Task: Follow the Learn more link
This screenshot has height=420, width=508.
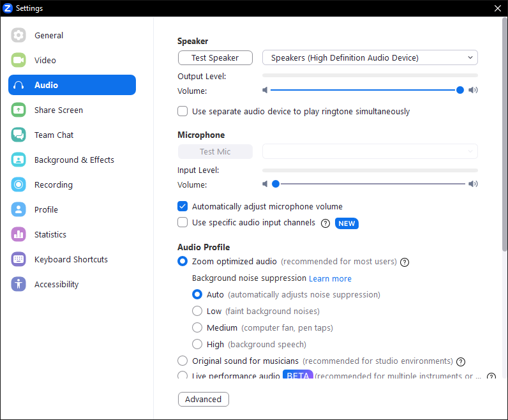Action: pyautogui.click(x=330, y=279)
